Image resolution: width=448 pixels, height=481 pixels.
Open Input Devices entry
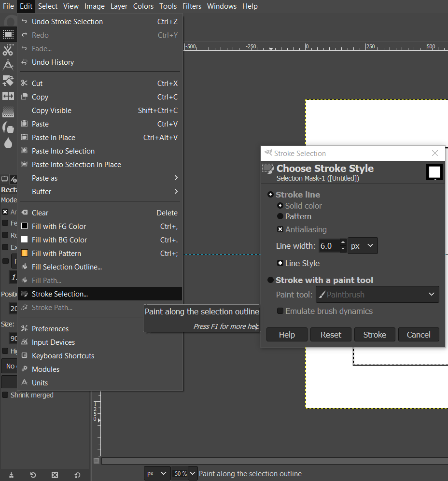[x=99, y=342]
